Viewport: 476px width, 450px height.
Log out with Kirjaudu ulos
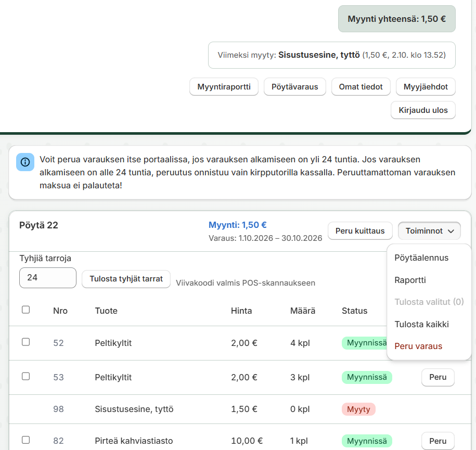(x=423, y=110)
